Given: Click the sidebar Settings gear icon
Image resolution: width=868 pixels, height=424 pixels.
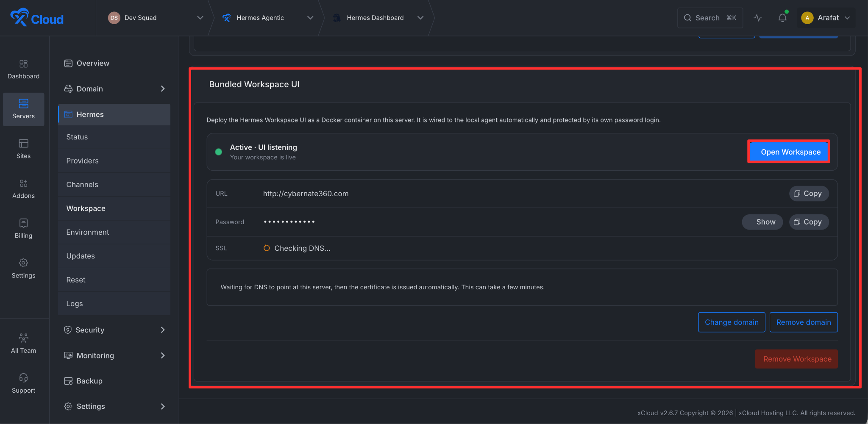Looking at the screenshot, I should point(68,406).
